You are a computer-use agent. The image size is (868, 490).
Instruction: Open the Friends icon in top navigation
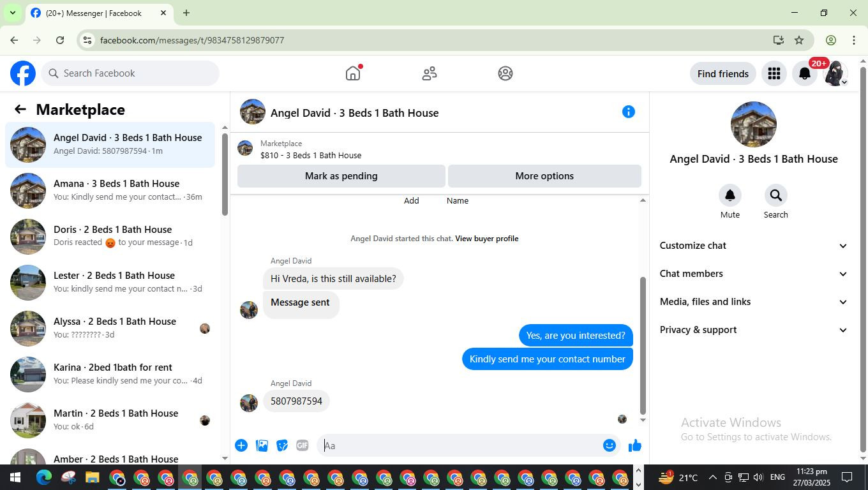[x=430, y=73]
